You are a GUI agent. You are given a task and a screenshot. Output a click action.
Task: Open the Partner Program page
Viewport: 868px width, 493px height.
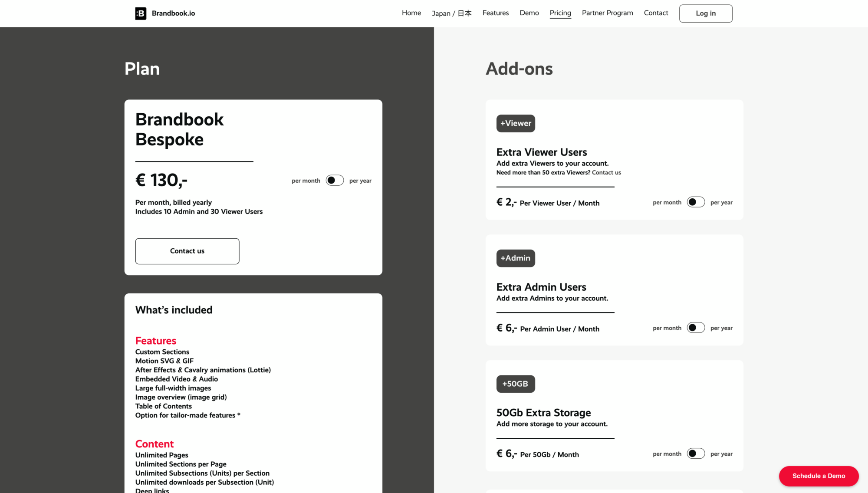607,13
